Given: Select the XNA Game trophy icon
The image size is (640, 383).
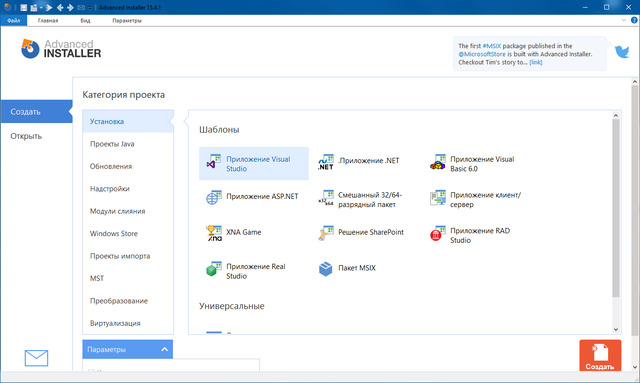Looking at the screenshot, I should (x=213, y=233).
